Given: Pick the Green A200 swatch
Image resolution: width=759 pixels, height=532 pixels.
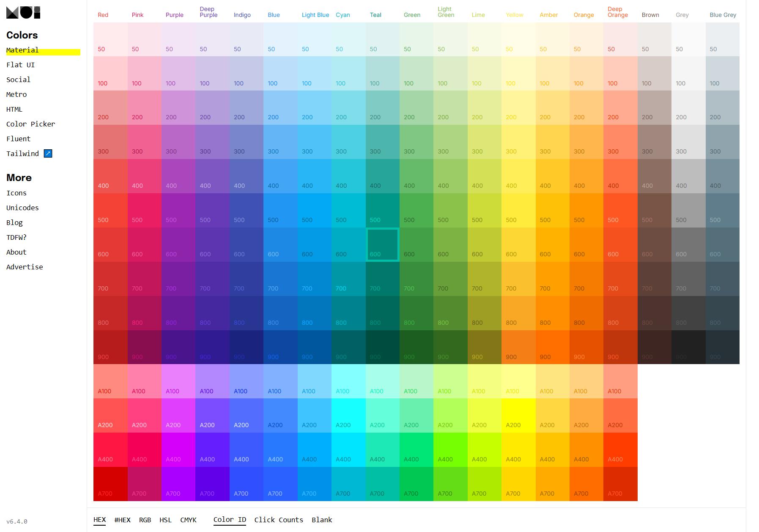Looking at the screenshot, I should click(416, 416).
